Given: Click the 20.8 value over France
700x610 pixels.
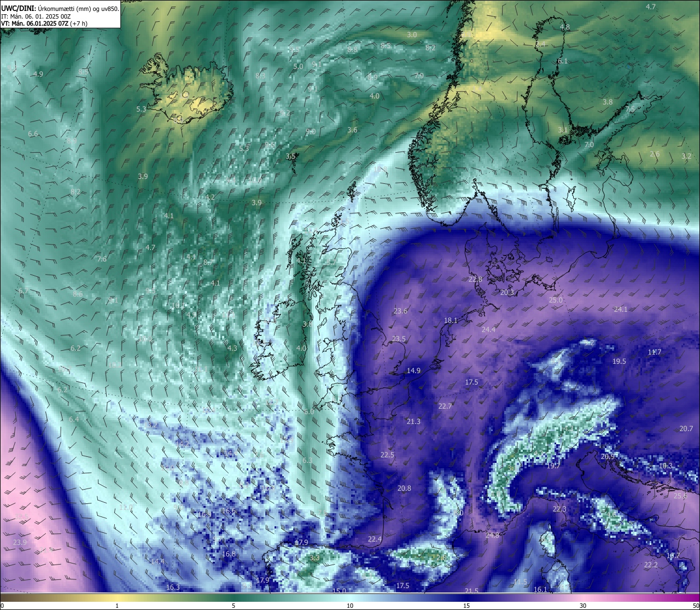Looking at the screenshot, I should [x=404, y=488].
